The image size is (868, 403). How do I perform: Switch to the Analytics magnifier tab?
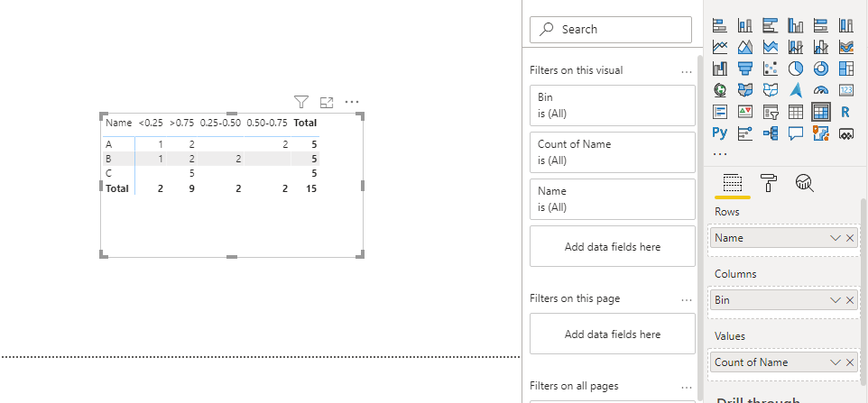[x=804, y=182]
